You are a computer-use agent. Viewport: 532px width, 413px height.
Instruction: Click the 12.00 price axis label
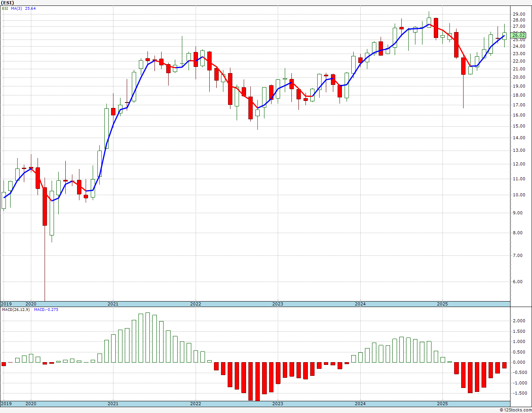pyautogui.click(x=519, y=164)
